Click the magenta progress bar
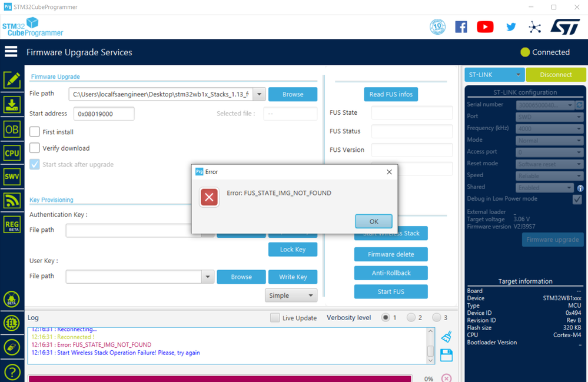The height and width of the screenshot is (382, 588). (220, 378)
